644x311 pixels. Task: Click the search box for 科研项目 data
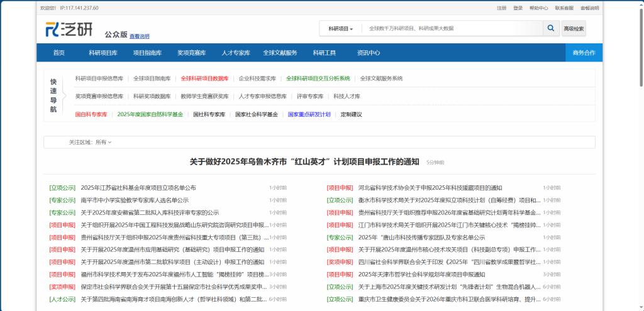pyautogui.click(x=452, y=28)
